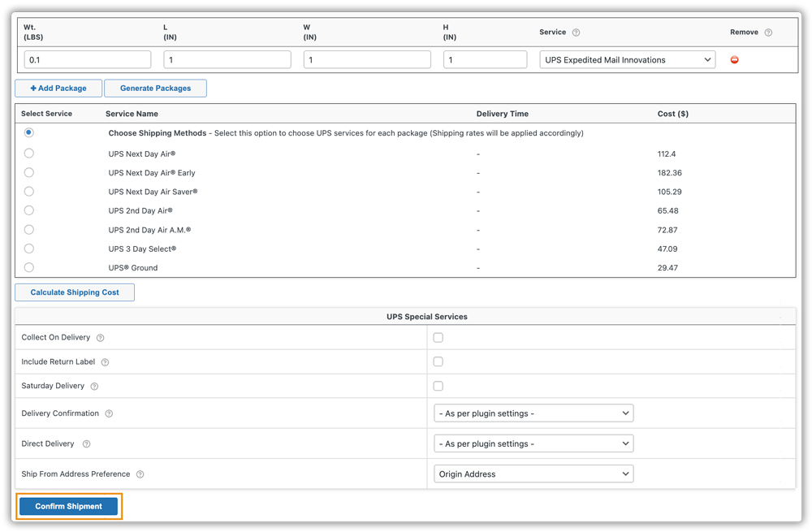Viewport: 812px width, 532px height.
Task: Click Include Return Label help icon
Action: click(x=105, y=362)
